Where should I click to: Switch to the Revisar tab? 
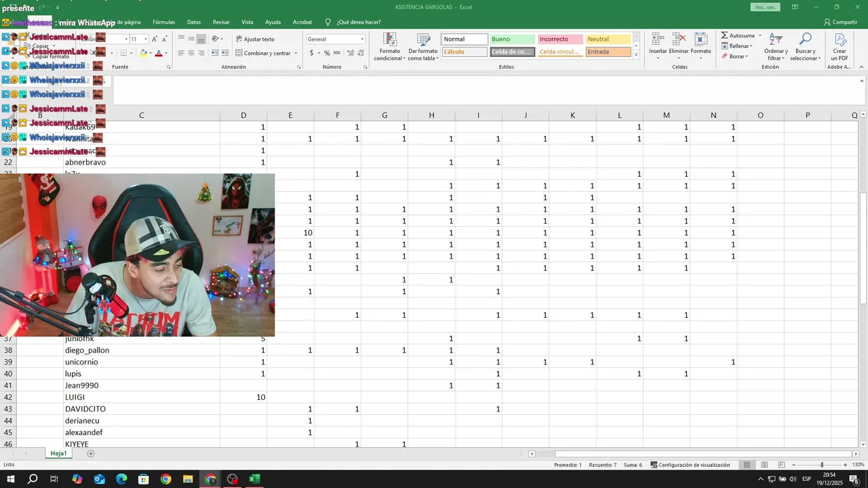(221, 22)
